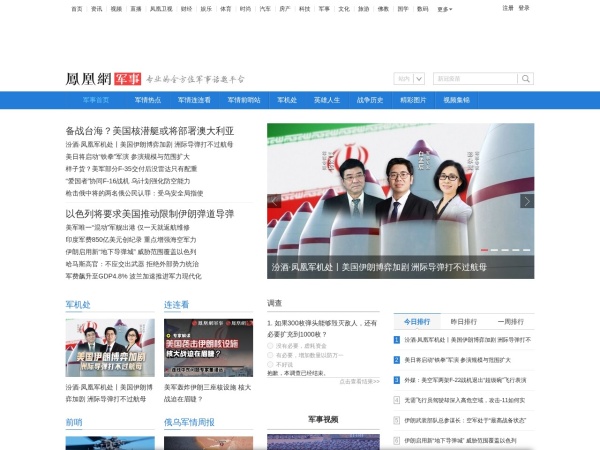The image size is (600, 450).
Task: Click rank number 1 badge in ranking list
Action: (398, 340)
